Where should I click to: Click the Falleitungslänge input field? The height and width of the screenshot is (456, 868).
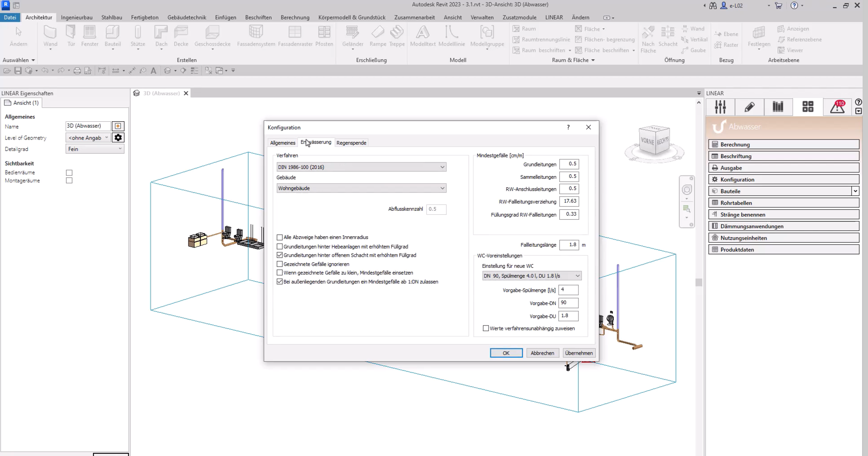click(x=569, y=245)
